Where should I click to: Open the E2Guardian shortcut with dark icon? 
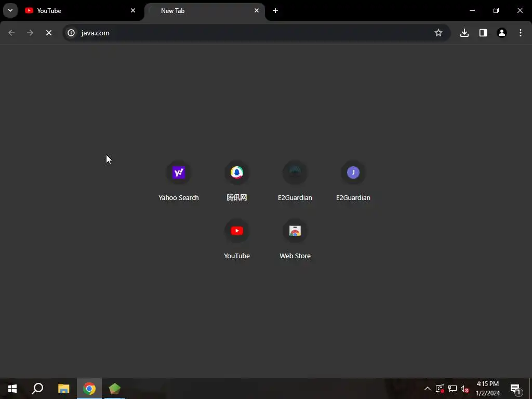(295, 181)
